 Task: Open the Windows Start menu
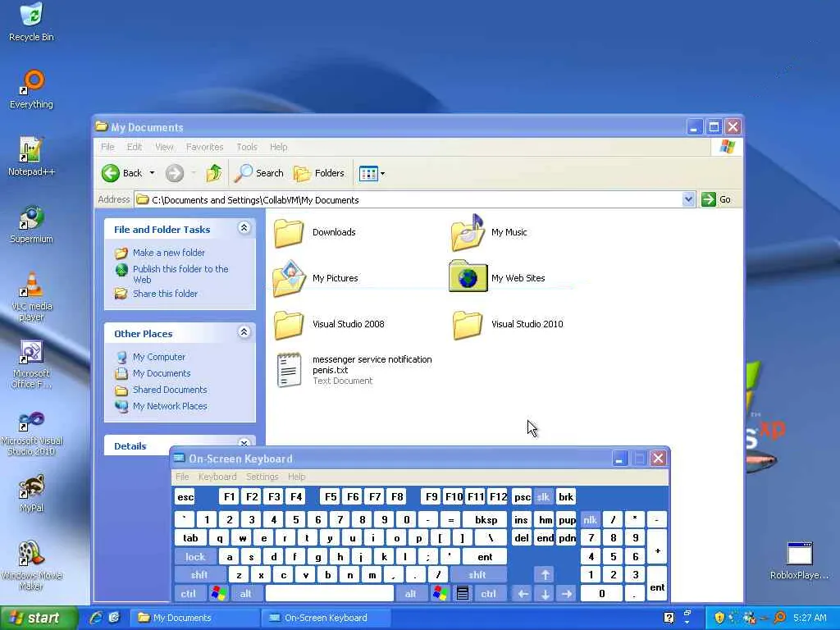(38, 618)
